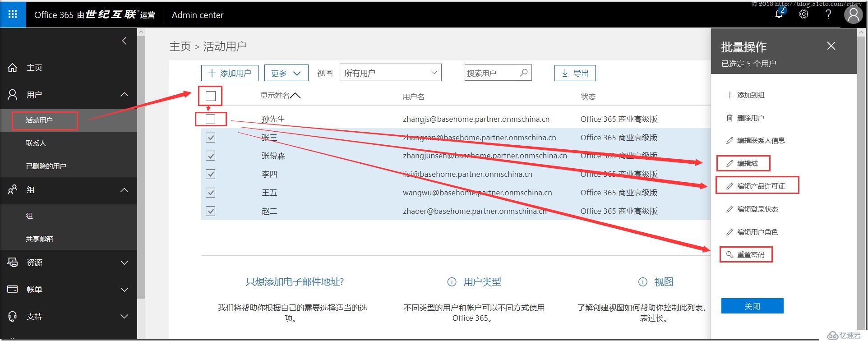Image resolution: width=868 pixels, height=341 pixels.
Task: Click Admin center title in header
Action: pos(198,15)
